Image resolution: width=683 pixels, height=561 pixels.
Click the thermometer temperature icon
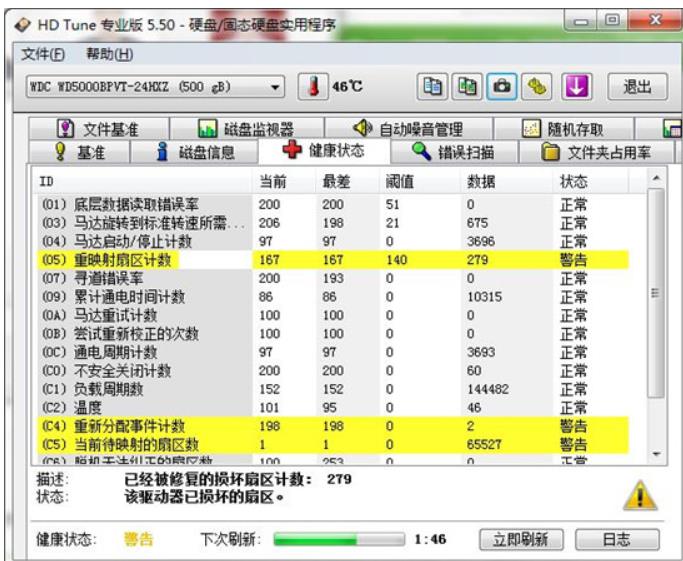click(313, 86)
